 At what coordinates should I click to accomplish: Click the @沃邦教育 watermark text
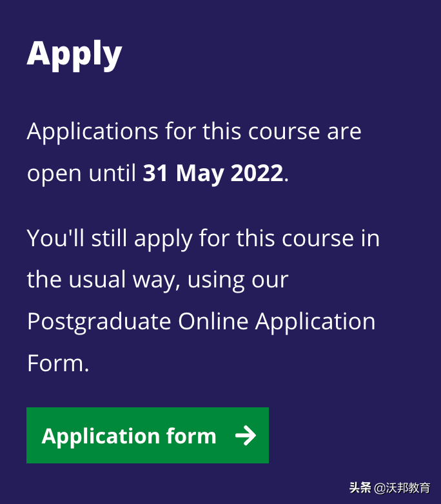click(x=403, y=488)
